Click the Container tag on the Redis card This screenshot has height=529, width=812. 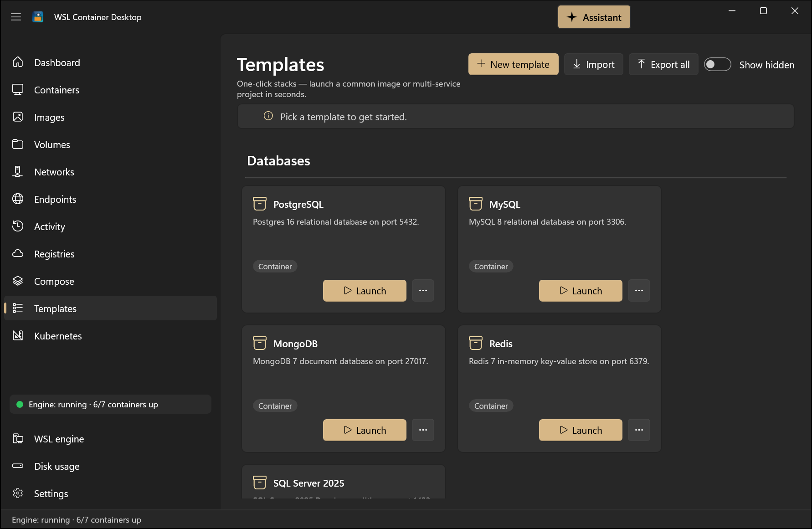tap(491, 406)
